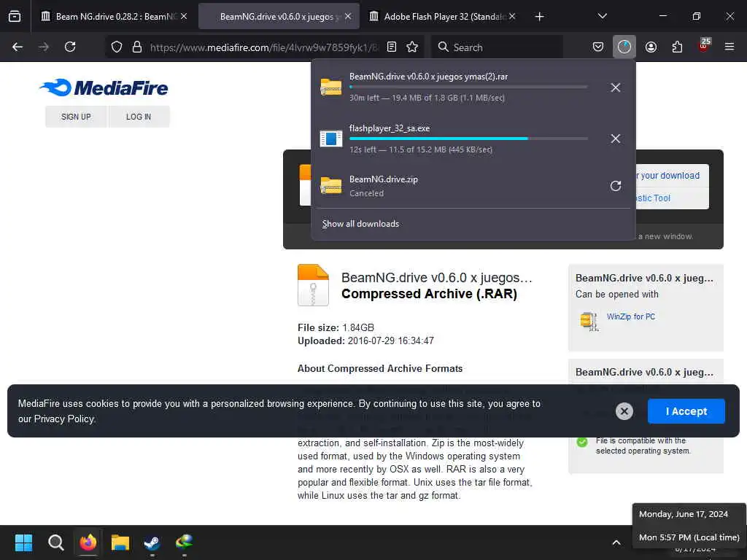The width and height of the screenshot is (747, 560).
Task: Bookmark this page with star
Action: pos(412,47)
